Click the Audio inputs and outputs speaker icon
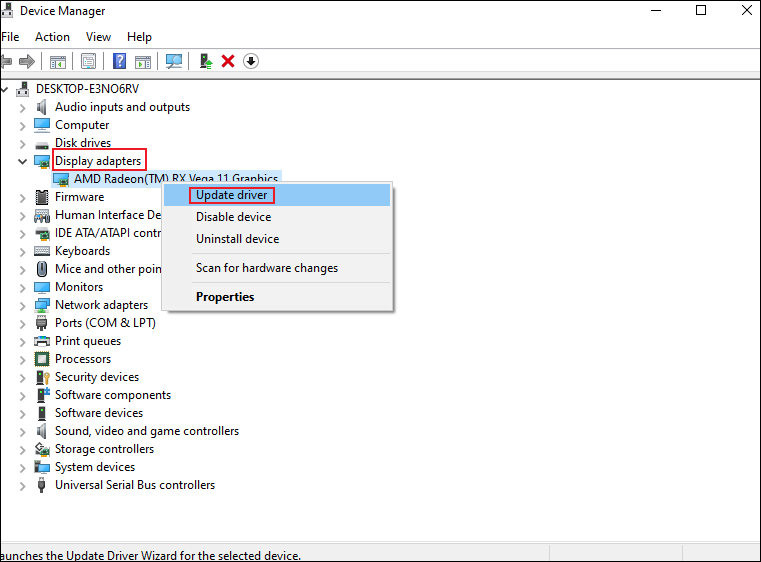This screenshot has width=761, height=562. click(42, 107)
